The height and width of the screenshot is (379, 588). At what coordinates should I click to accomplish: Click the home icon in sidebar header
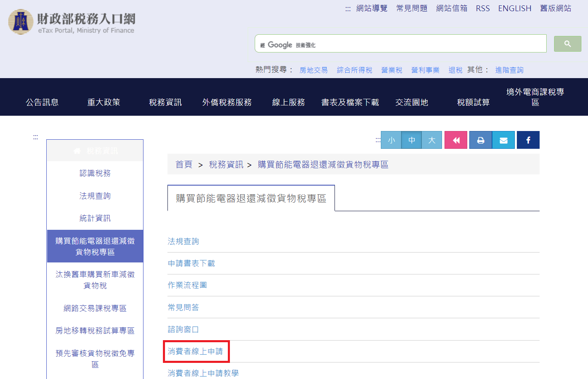(77, 151)
